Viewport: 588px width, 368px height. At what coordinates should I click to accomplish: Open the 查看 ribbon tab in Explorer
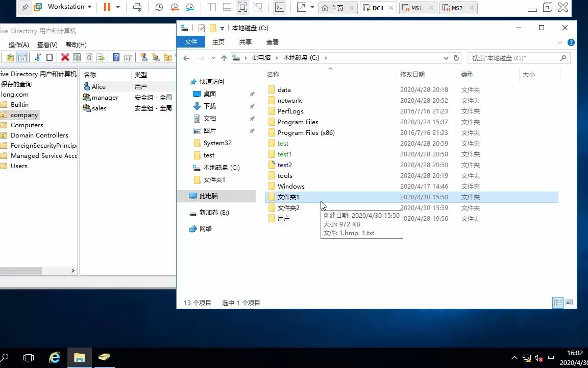[x=273, y=42]
